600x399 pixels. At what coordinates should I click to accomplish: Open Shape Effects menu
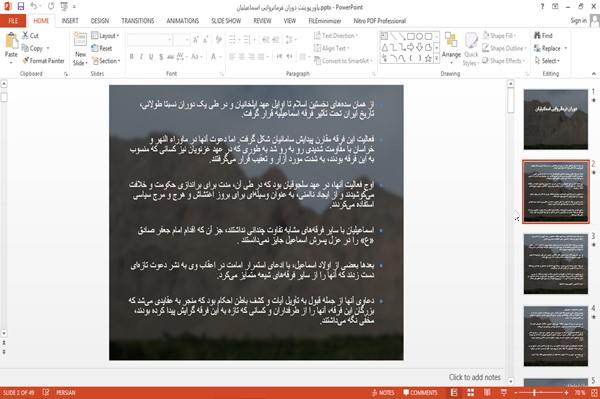504,61
